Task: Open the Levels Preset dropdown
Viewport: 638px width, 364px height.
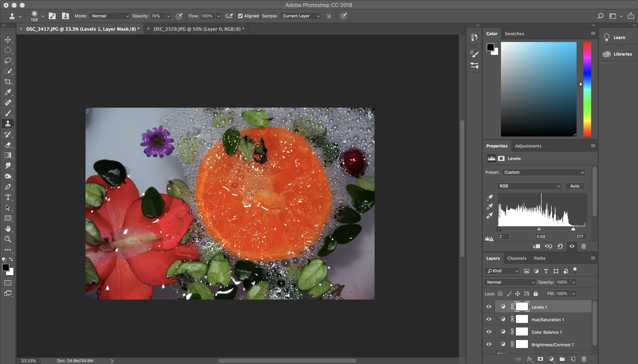Action: click(543, 172)
